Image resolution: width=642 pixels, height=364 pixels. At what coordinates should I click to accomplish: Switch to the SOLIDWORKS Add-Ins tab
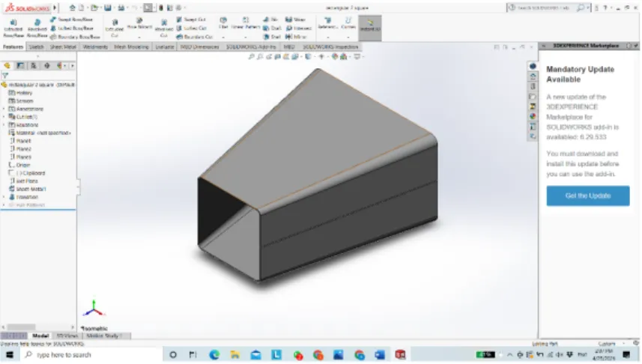251,47
